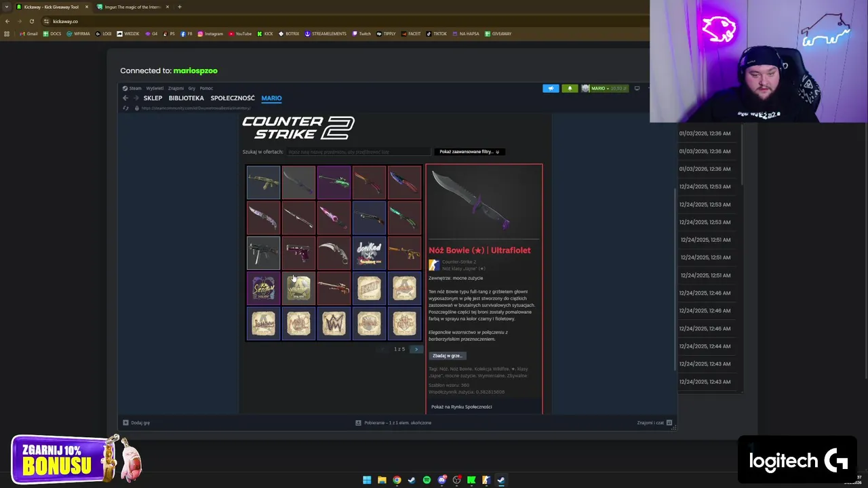Click Dodaj grę in the Steam footer

click(136, 422)
